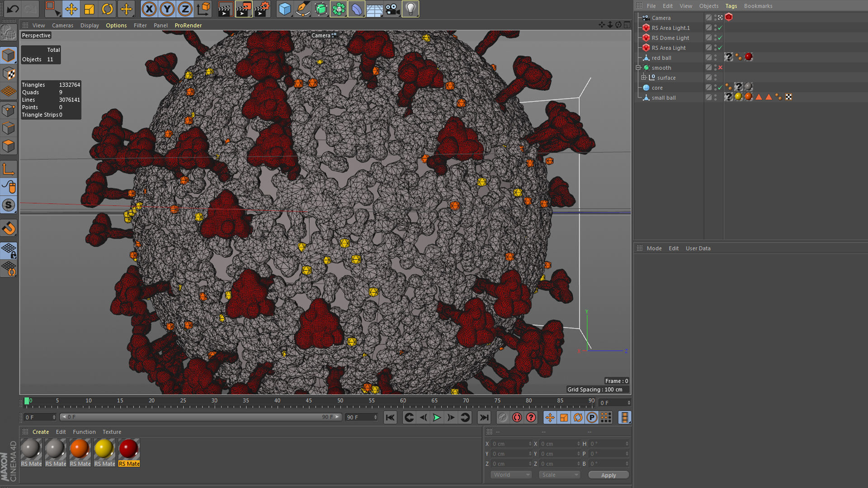The height and width of the screenshot is (488, 868).
Task: Expand the surface object hierarchy
Action: pyautogui.click(x=644, y=78)
